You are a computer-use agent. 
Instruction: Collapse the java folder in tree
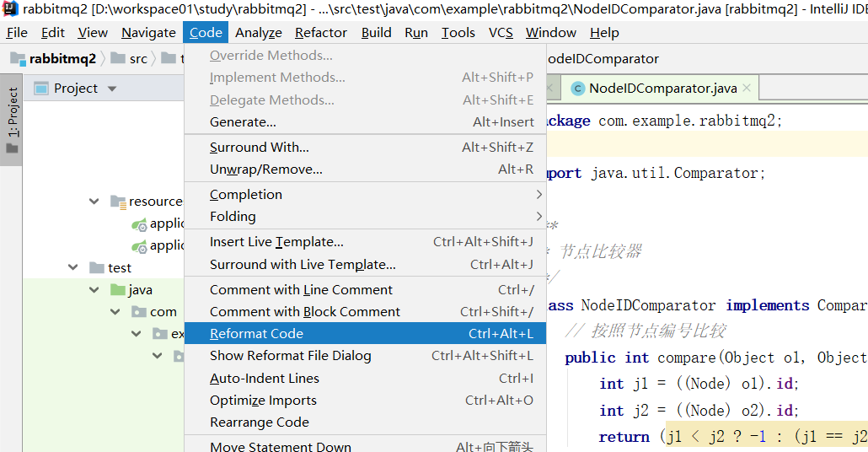click(x=94, y=290)
